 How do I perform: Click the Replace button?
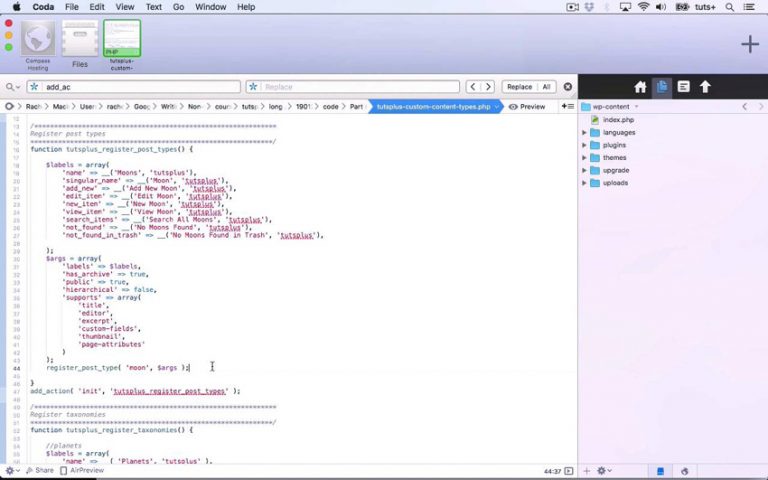519,87
